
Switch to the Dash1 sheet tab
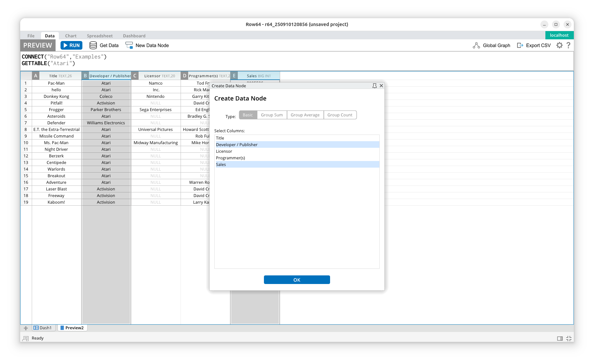point(43,328)
